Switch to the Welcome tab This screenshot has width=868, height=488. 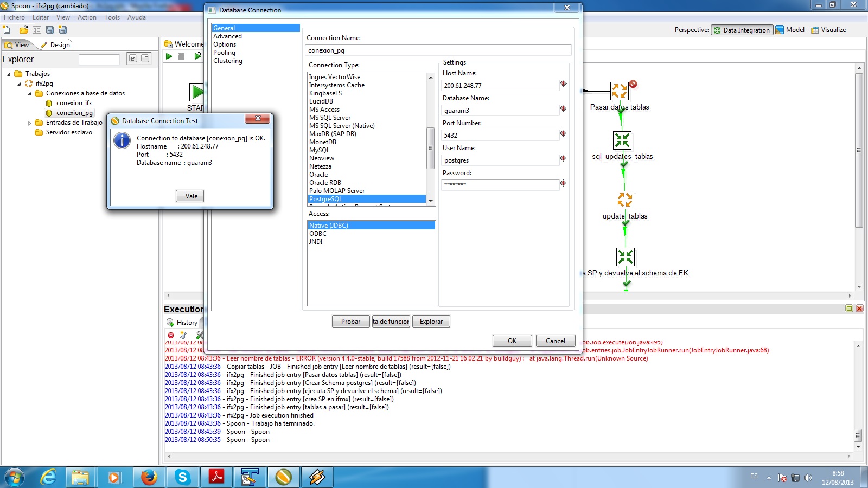184,44
